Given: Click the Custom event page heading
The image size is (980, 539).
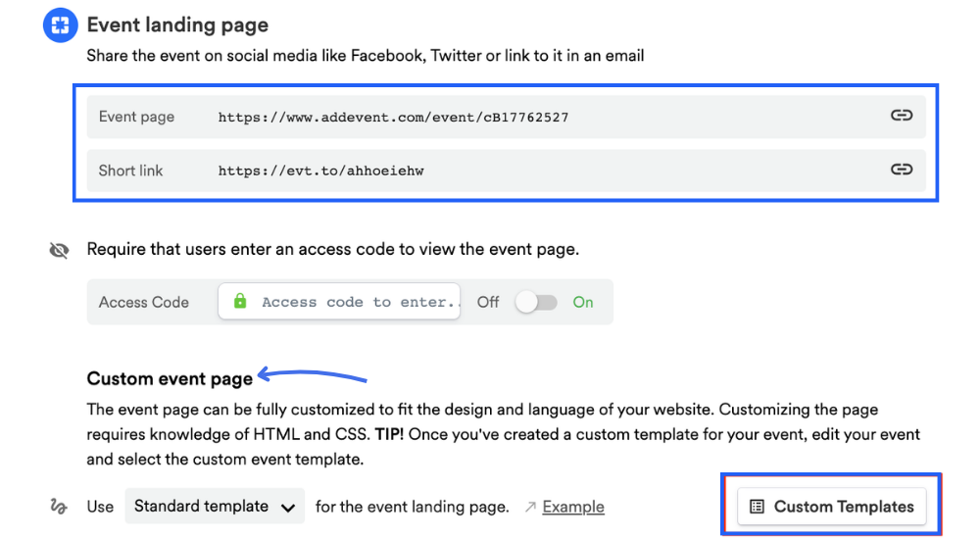Looking at the screenshot, I should tap(170, 378).
